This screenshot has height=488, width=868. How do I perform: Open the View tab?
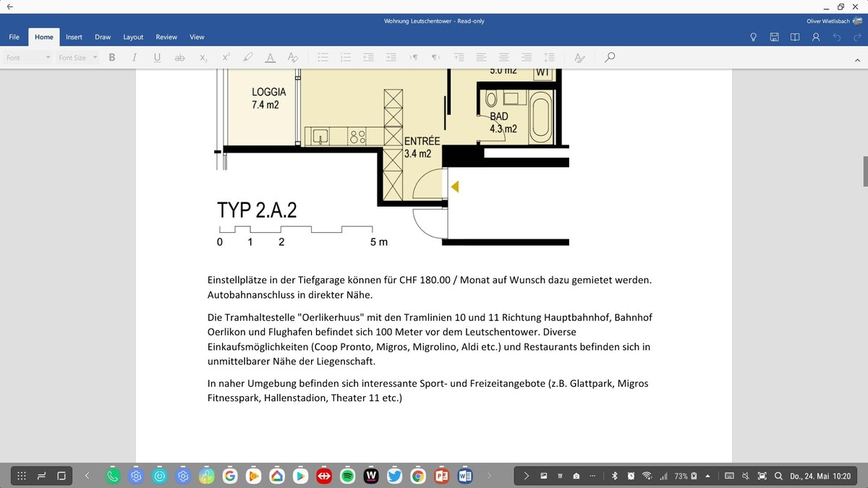(x=197, y=37)
